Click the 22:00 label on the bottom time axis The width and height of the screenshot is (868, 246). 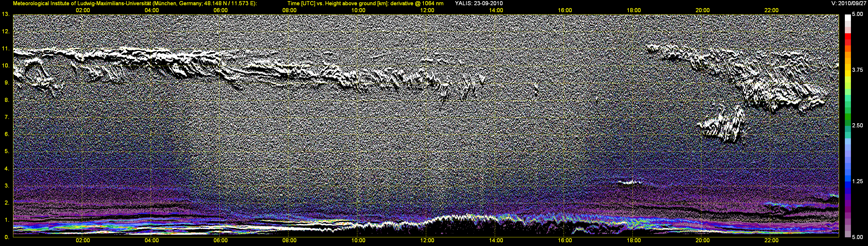tap(771, 240)
